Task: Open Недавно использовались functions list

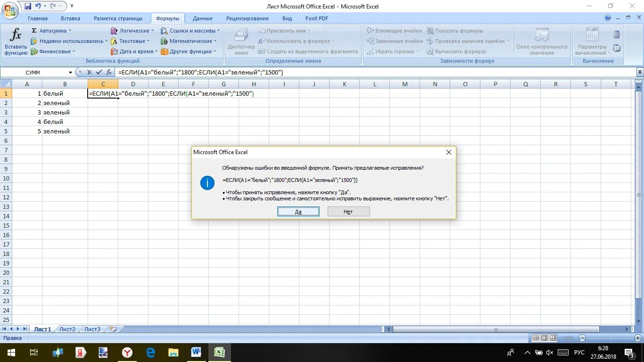Action: (69, 41)
